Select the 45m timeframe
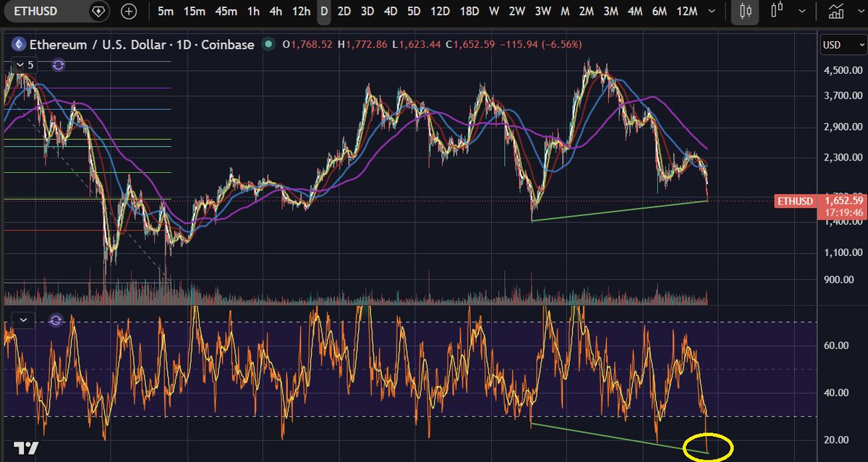 (x=226, y=12)
